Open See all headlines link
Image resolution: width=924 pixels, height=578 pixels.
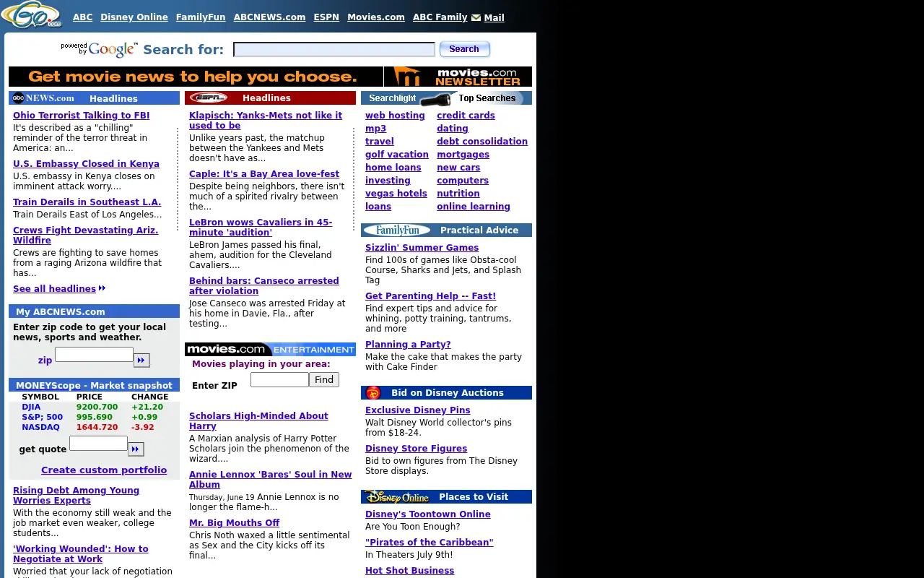coord(54,289)
